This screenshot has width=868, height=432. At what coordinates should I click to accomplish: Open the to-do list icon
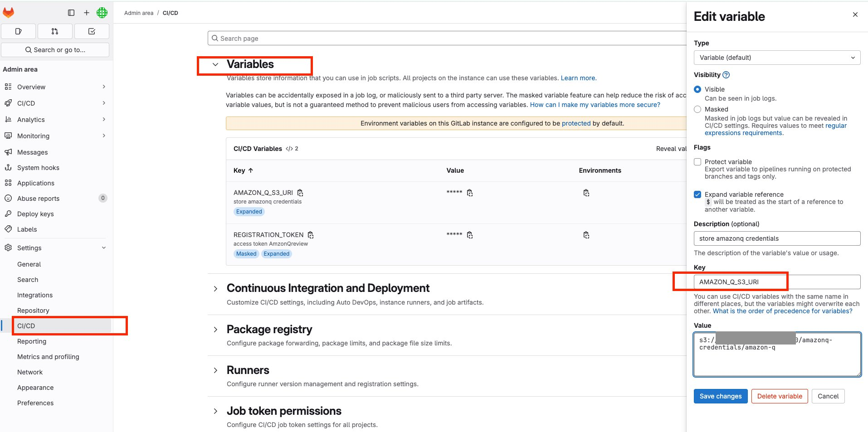(x=92, y=31)
